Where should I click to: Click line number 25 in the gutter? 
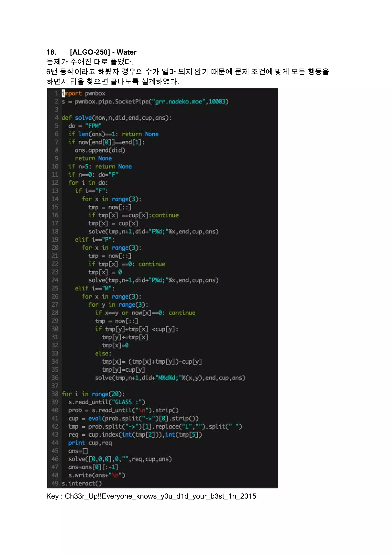(55, 288)
